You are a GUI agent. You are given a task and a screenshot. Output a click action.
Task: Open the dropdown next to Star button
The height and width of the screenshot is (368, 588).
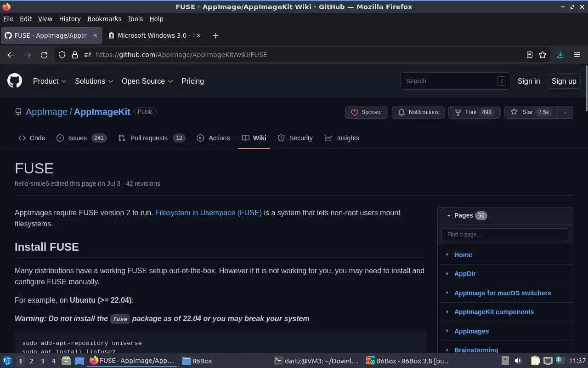pos(565,112)
